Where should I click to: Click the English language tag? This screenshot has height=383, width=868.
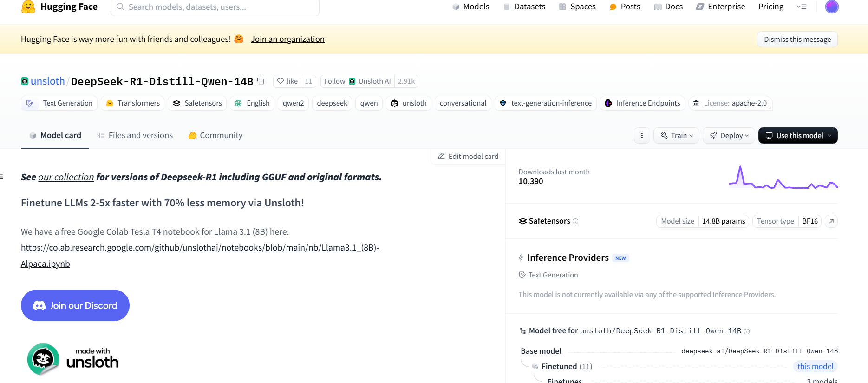coord(252,103)
